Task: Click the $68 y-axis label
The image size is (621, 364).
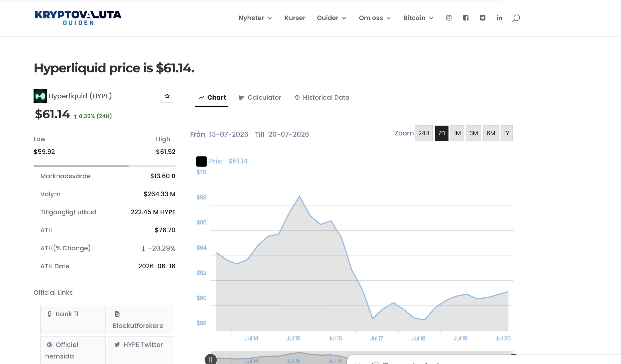Action: pos(201,198)
